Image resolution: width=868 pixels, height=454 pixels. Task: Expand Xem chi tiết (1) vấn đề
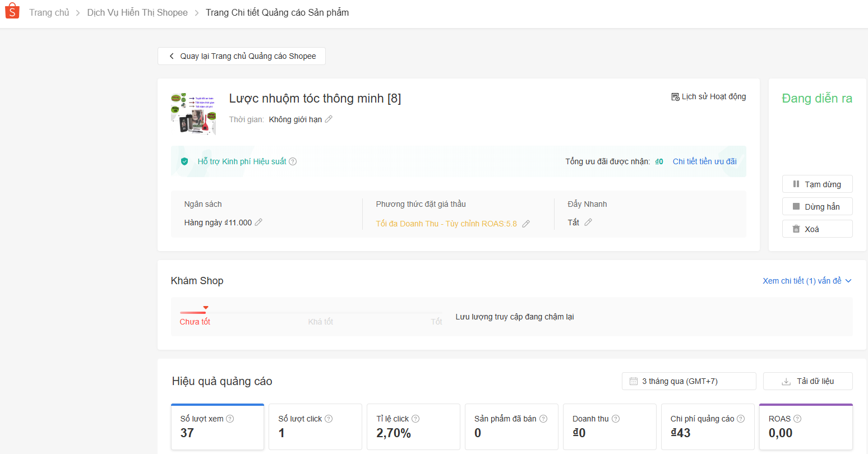807,281
